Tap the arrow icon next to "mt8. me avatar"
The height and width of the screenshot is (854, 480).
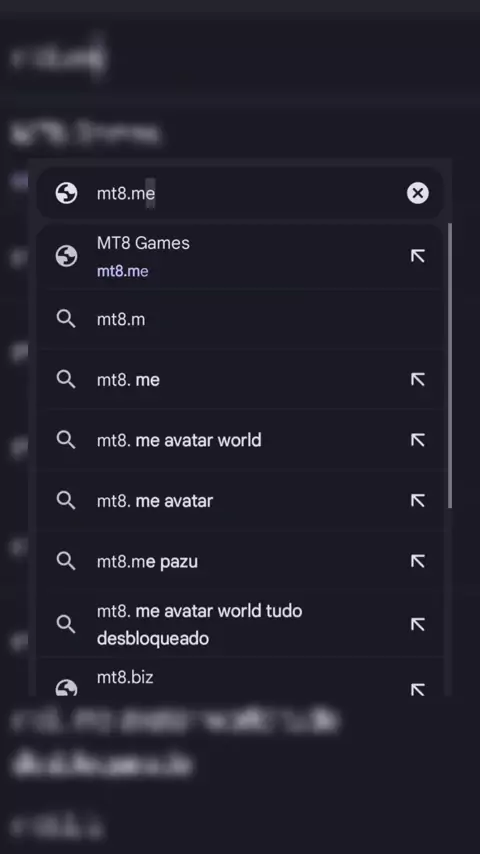click(417, 500)
